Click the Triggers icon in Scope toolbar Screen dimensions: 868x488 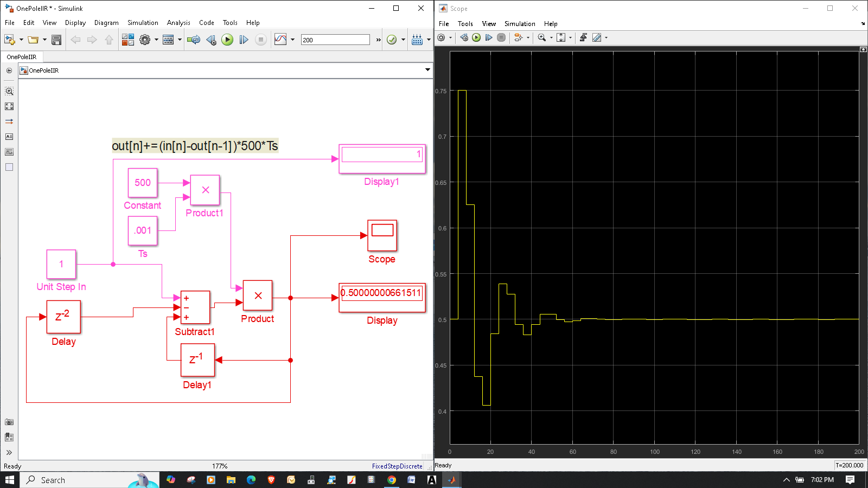[x=583, y=37]
